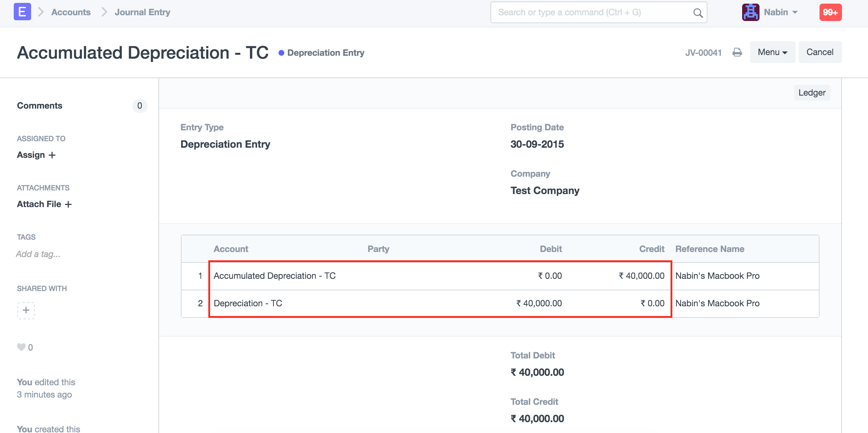The image size is (868, 433).
Task: Click the Add a tag field
Action: tap(38, 254)
